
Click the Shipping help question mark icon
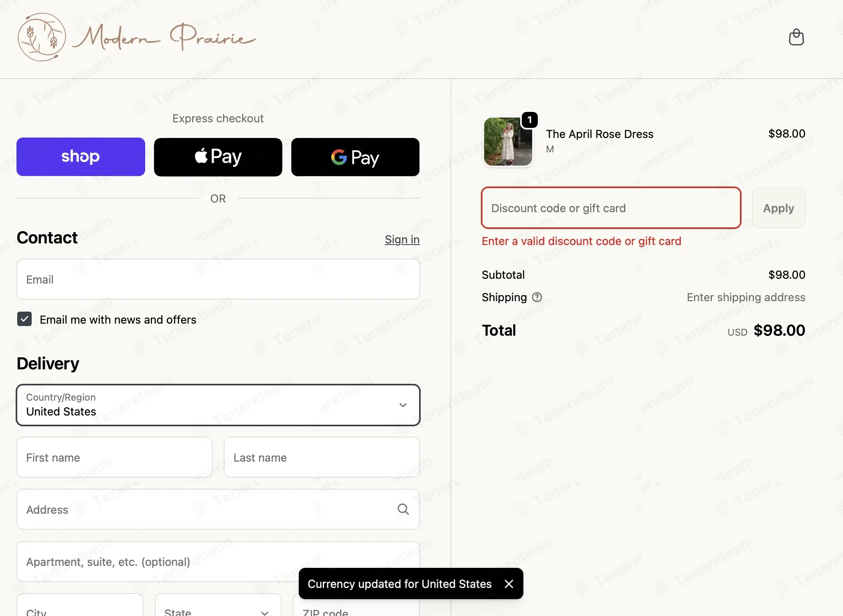[x=537, y=297]
